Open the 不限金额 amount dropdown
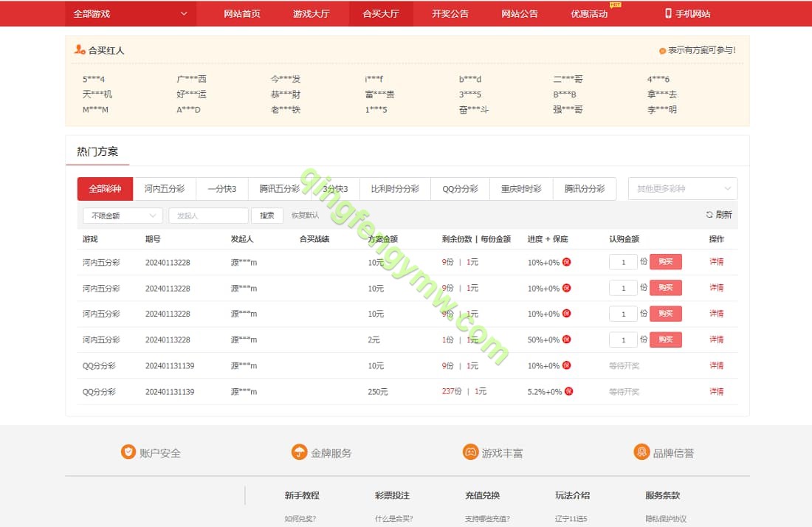Viewport: 812px width, 527px height. [x=123, y=216]
